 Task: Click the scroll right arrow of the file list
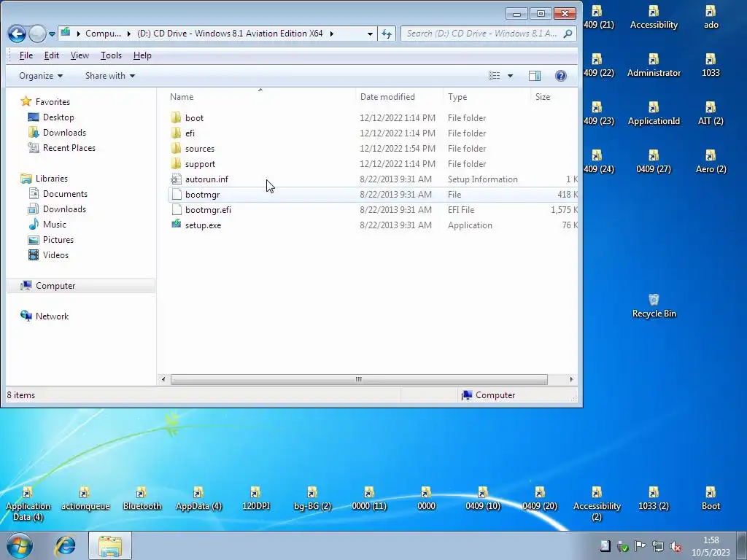[570, 379]
